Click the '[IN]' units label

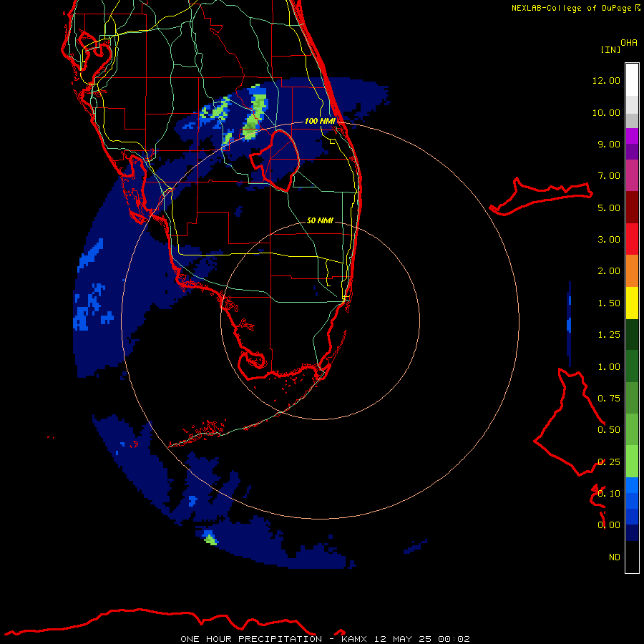point(610,50)
